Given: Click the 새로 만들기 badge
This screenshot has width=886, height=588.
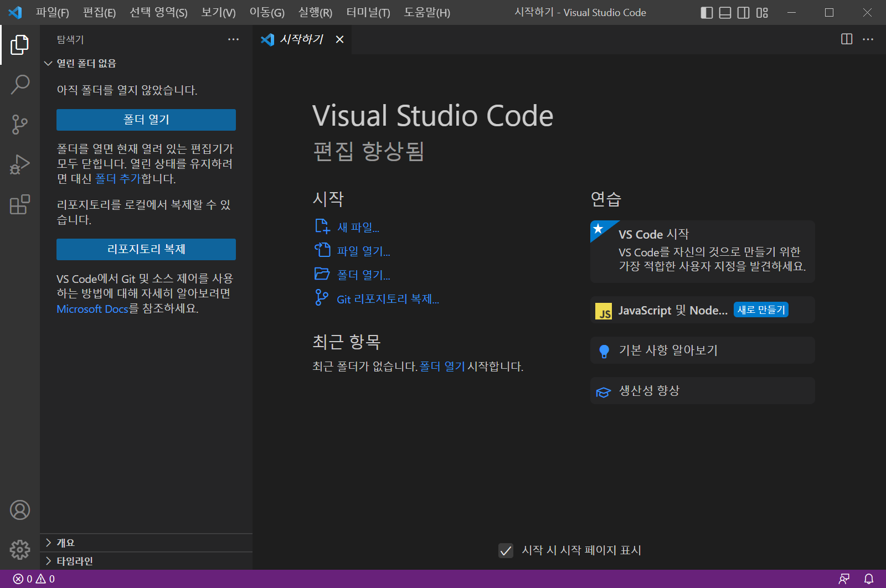Looking at the screenshot, I should coord(761,310).
